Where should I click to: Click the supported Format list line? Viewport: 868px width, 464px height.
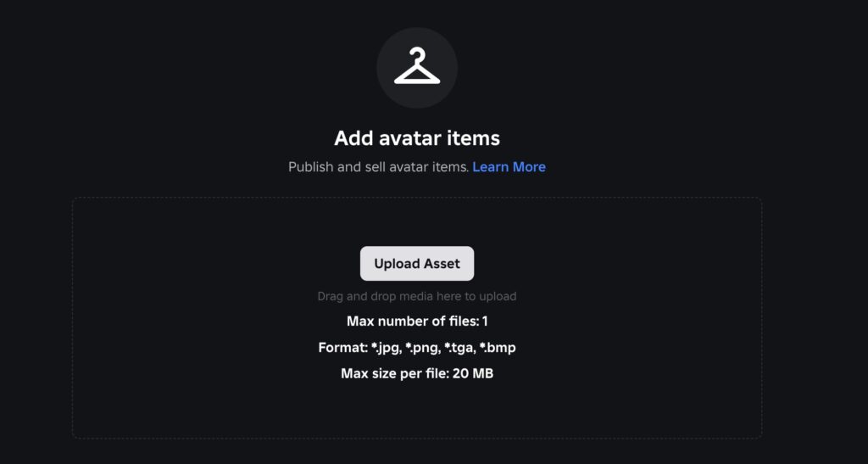pos(417,348)
